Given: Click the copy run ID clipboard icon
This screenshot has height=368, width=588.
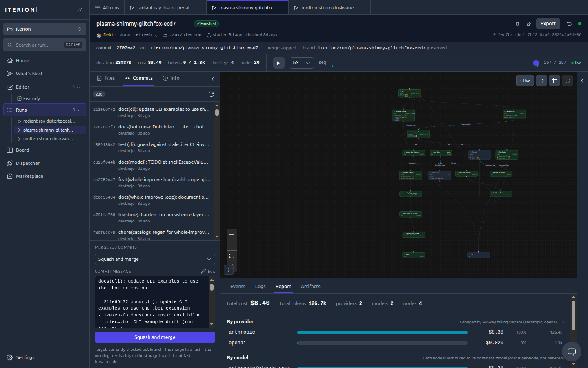Looking at the screenshot, I should tap(517, 24).
